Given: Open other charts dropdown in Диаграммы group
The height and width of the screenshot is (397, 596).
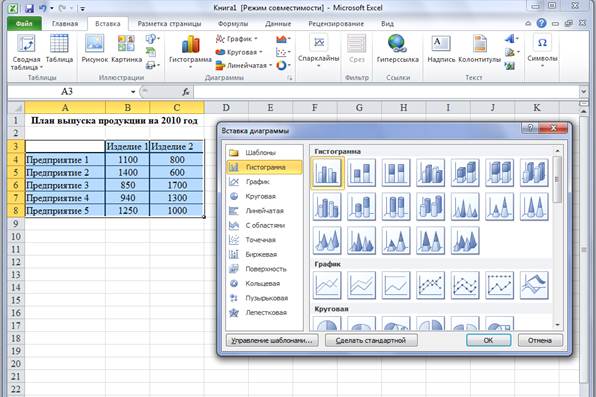Looking at the screenshot, I should 283,65.
